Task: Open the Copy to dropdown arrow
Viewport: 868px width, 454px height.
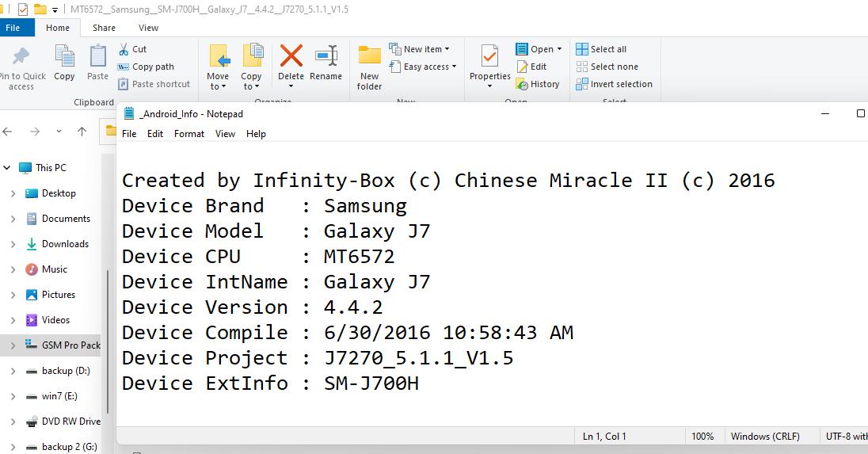Action: coord(257,87)
